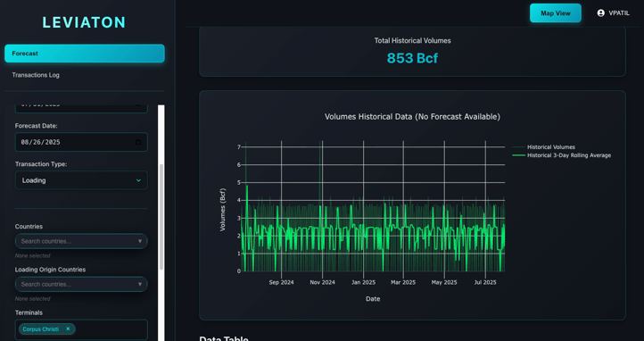Click the 853 Bcf total value
Image resolution: width=644 pixels, height=341 pixels.
(x=412, y=58)
